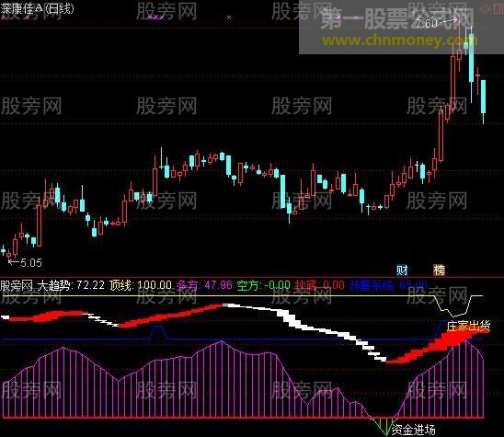The height and width of the screenshot is (437, 504).
Task: Click the purple 多方: 47.96 value
Action: 204,285
